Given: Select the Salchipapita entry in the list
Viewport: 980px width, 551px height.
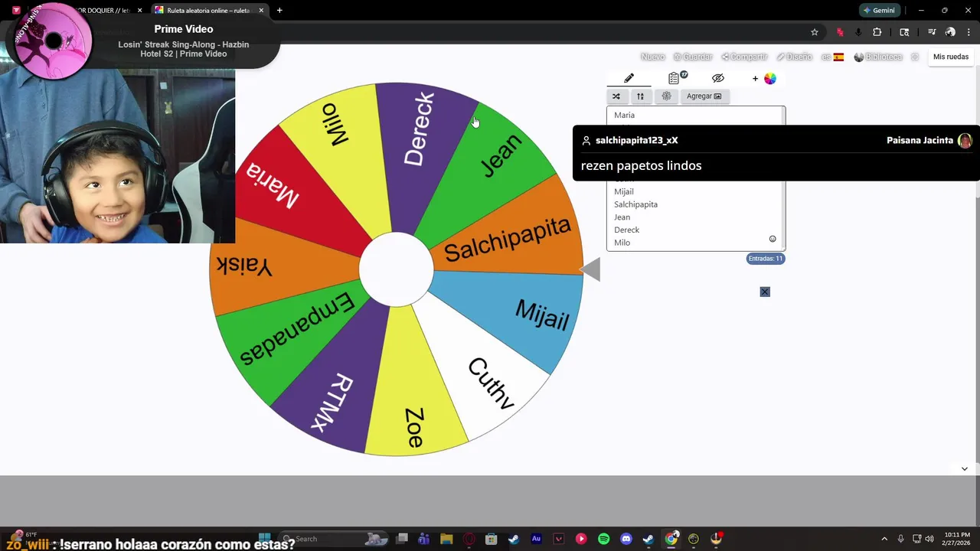Looking at the screenshot, I should 635,204.
